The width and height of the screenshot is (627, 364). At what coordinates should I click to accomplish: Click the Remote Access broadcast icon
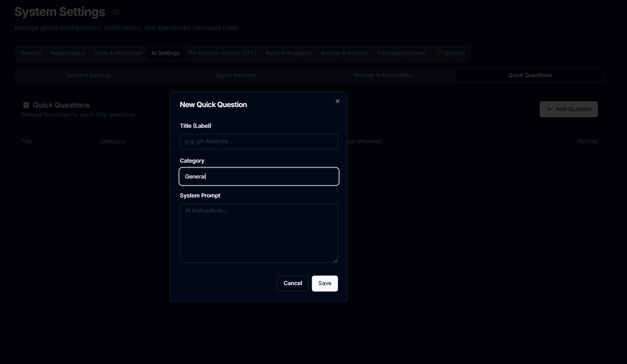click(x=192, y=53)
